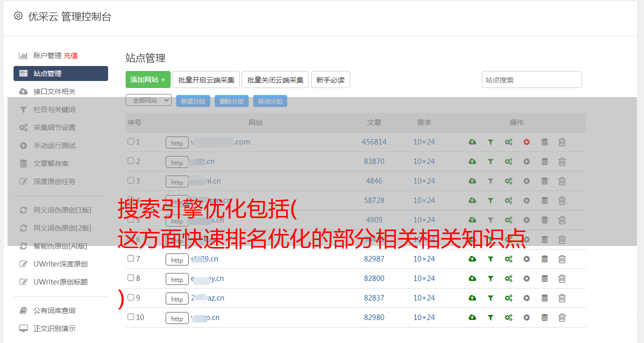The image size is (644, 343).
Task: Click the play icon in the 58728 row
Action: coord(526,200)
